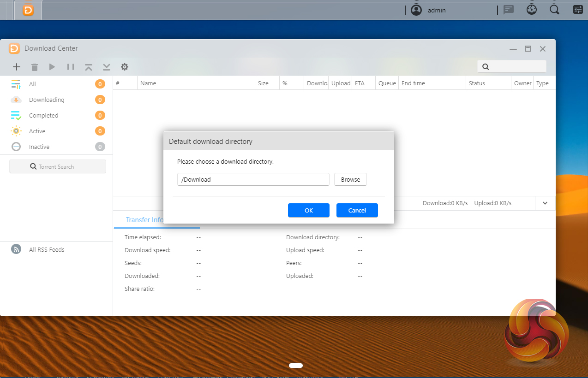The width and height of the screenshot is (588, 378).
Task: Click the move-to-top queue icon
Action: tap(89, 67)
